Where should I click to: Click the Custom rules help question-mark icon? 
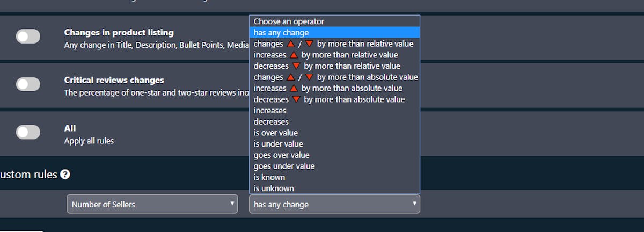tap(65, 175)
